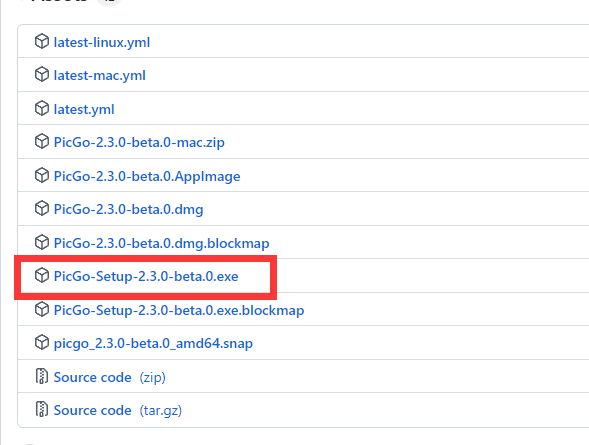Click the package icon beside PicGo-2.3.0-beta.0.AppImage
Image resolution: width=589 pixels, height=445 pixels.
pos(42,175)
